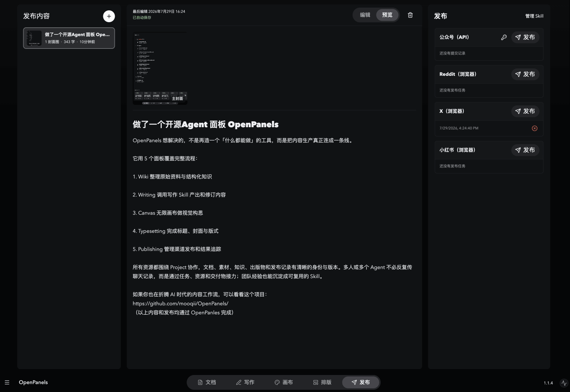
Task: Click the line starting 5. Publishing
Action: (x=177, y=249)
